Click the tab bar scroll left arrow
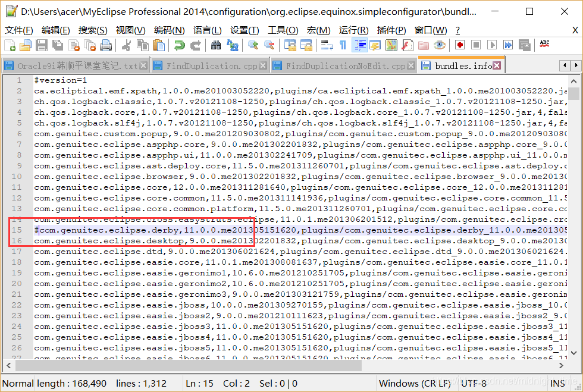Viewport: 583px width, 392px height. pos(565,66)
